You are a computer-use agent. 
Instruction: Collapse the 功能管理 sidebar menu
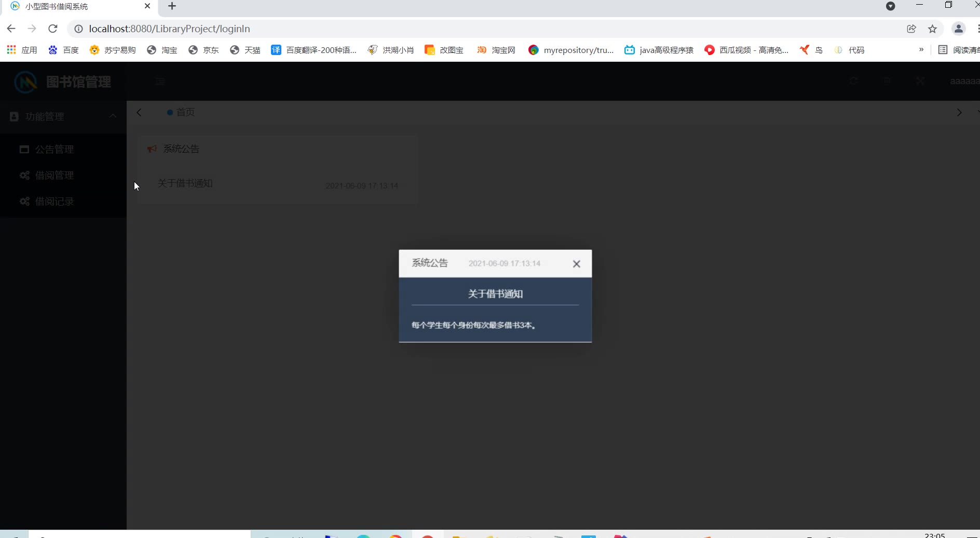pyautogui.click(x=63, y=116)
